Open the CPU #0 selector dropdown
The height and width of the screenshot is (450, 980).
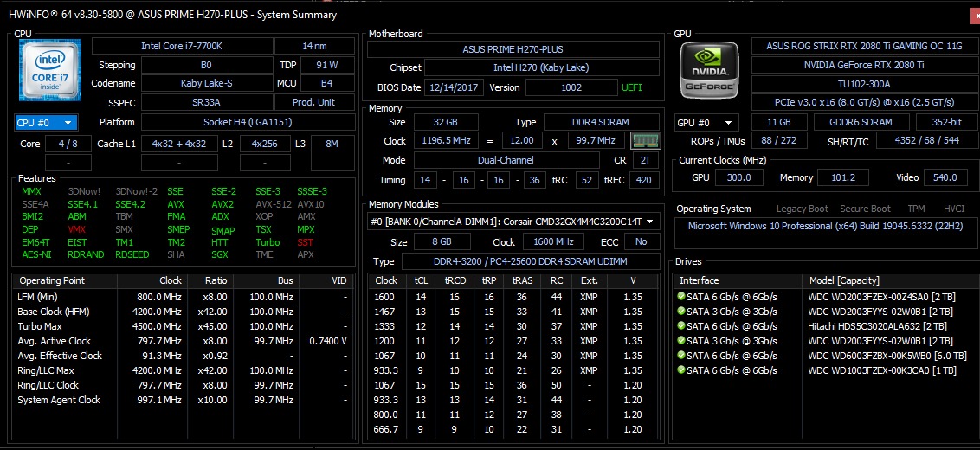point(46,123)
